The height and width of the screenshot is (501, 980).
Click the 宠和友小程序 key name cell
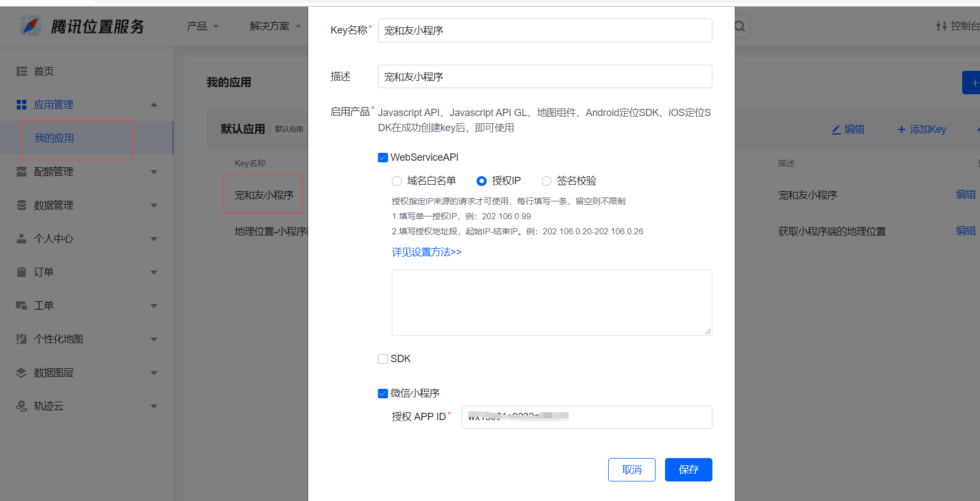[x=264, y=195]
